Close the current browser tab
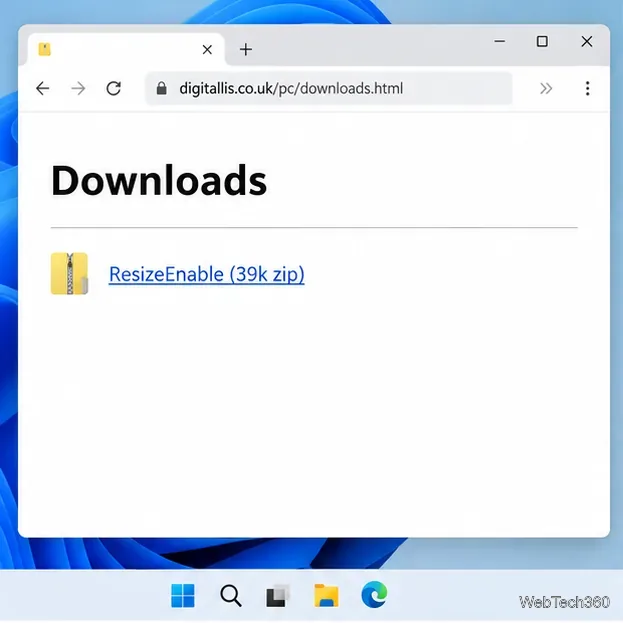623x623 pixels. (x=207, y=50)
